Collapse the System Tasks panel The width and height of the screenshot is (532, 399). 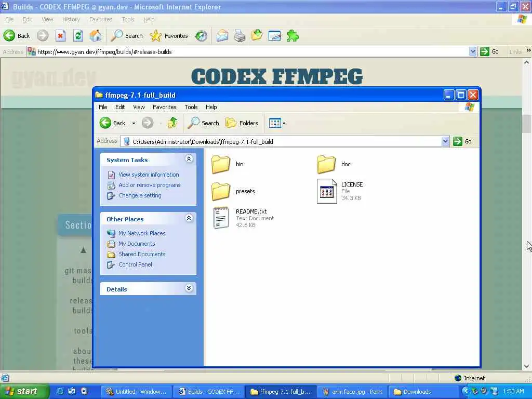189,159
